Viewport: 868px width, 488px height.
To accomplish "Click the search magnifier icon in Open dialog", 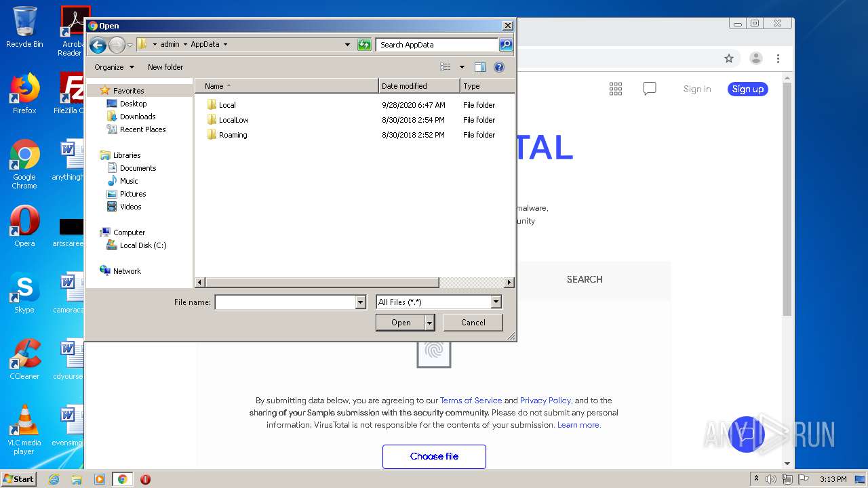I will [506, 45].
